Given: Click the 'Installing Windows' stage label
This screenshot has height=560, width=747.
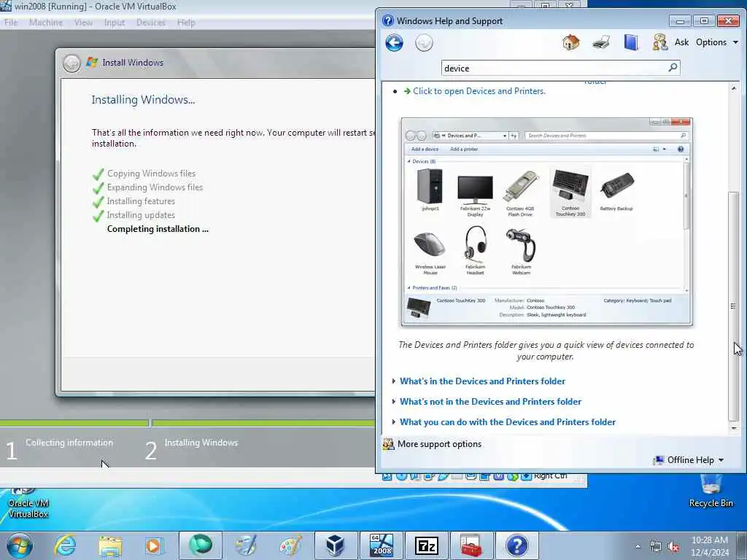Looking at the screenshot, I should tap(201, 443).
